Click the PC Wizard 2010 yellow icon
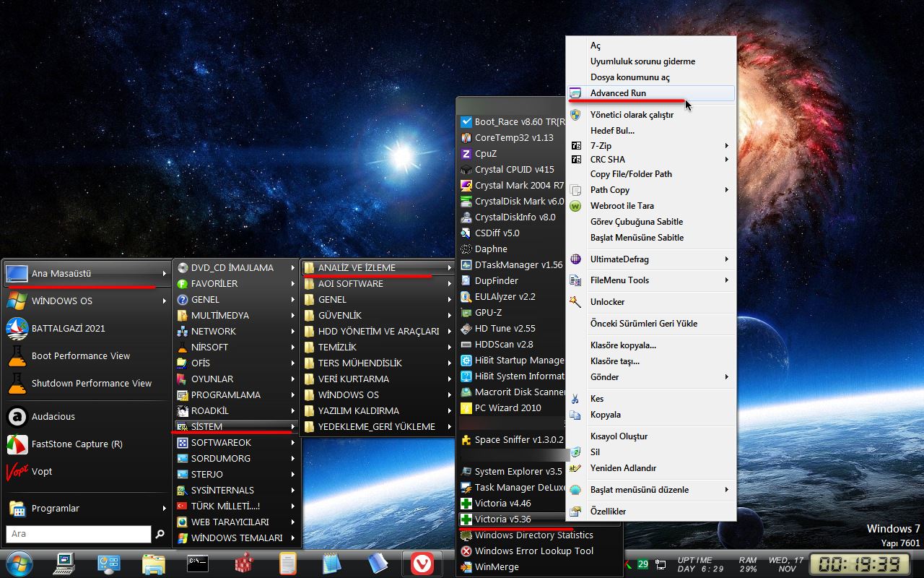The image size is (924, 578). point(466,408)
